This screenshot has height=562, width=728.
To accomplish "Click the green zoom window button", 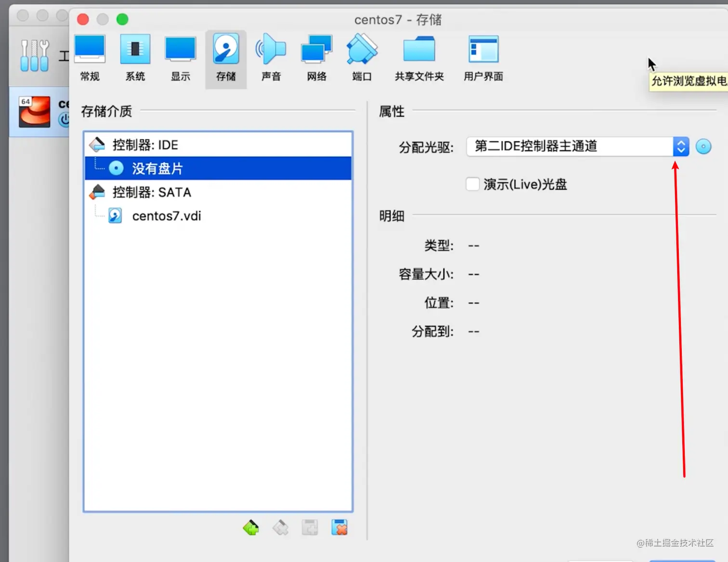I will [122, 19].
